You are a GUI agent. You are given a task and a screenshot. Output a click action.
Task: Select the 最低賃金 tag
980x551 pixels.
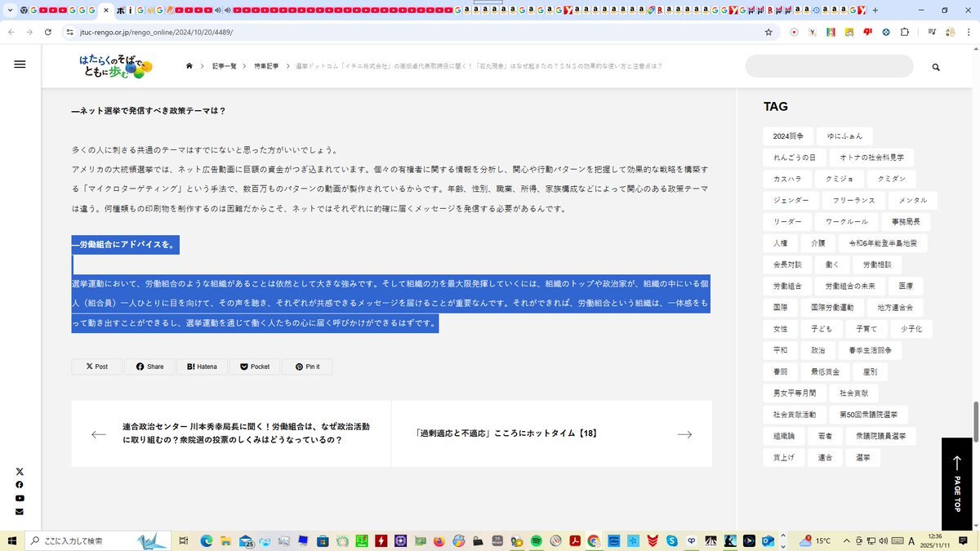pyautogui.click(x=824, y=371)
